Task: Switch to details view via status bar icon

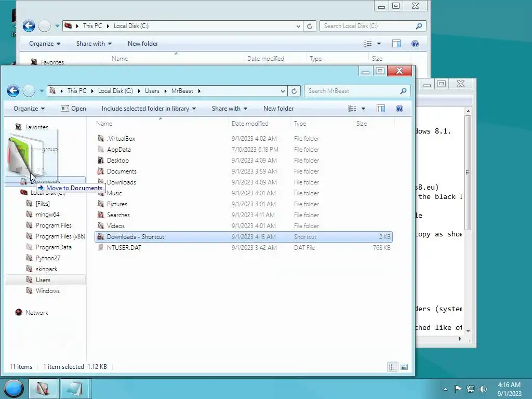Action: (393, 367)
